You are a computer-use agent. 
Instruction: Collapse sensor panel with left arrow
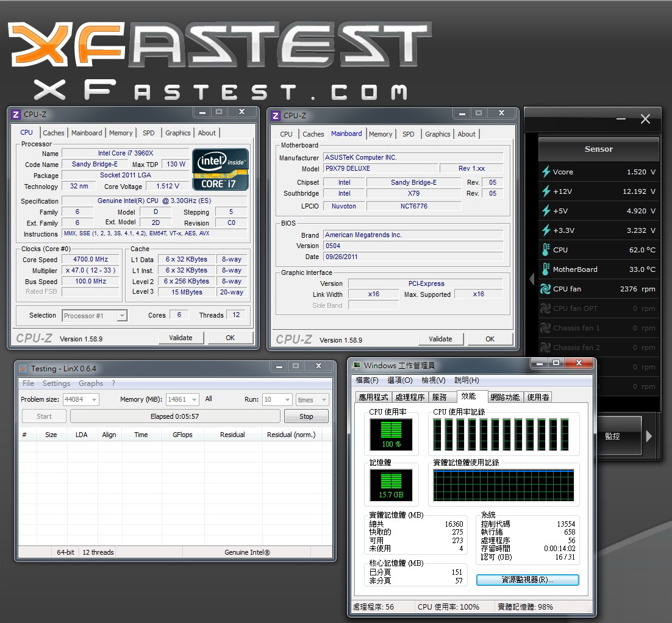pos(532,279)
